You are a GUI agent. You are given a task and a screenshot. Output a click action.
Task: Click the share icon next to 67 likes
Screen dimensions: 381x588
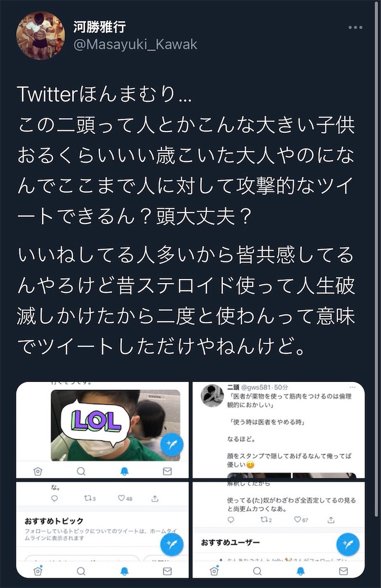[x=330, y=520]
